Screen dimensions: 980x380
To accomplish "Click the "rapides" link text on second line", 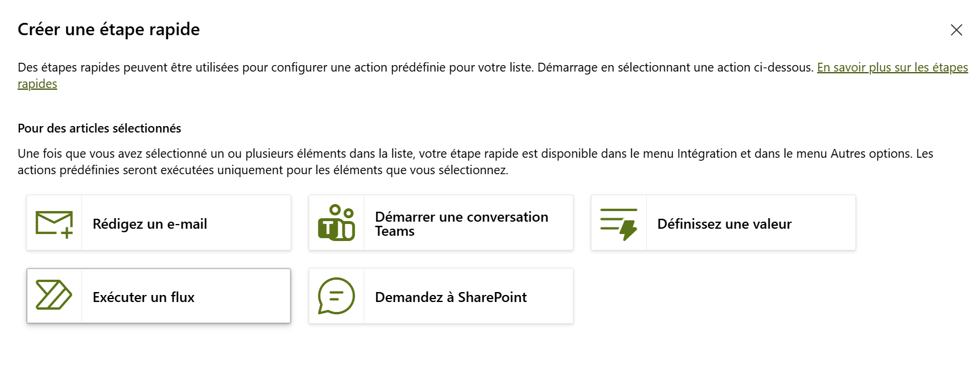I will pos(37,84).
